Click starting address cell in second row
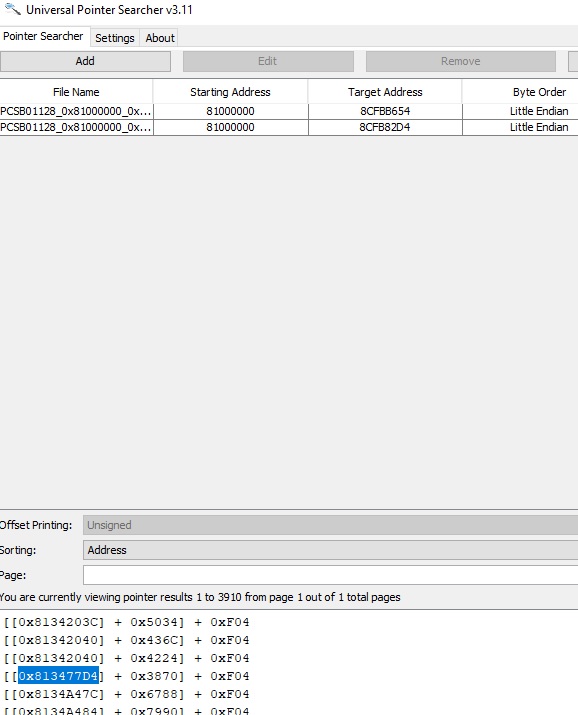The image size is (578, 715). [x=230, y=127]
